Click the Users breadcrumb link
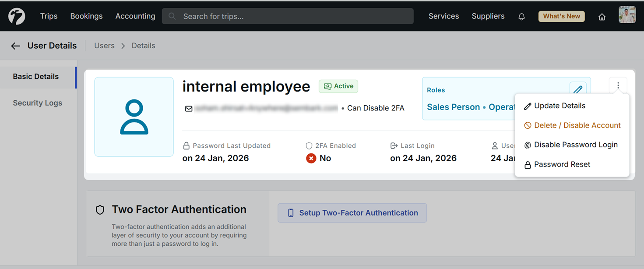 (104, 46)
